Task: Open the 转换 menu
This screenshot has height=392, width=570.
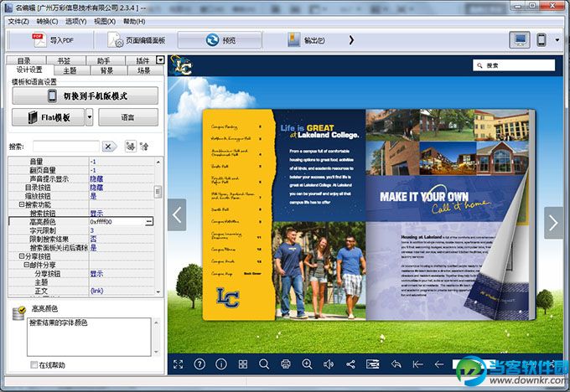Action: (x=47, y=22)
